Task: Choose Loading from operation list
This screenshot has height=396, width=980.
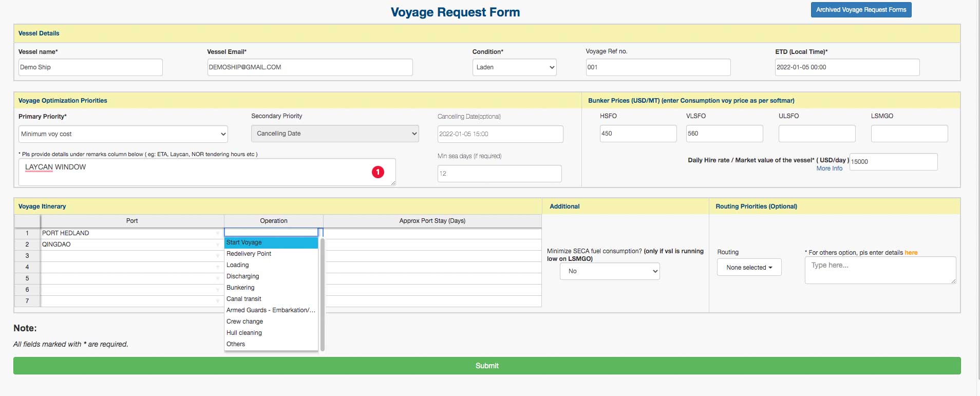Action: 271,265
